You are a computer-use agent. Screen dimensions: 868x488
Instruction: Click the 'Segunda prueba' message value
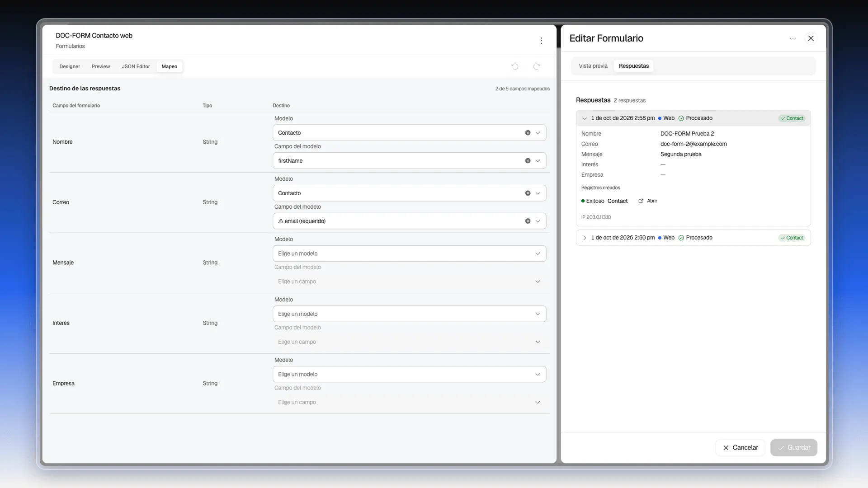point(681,155)
